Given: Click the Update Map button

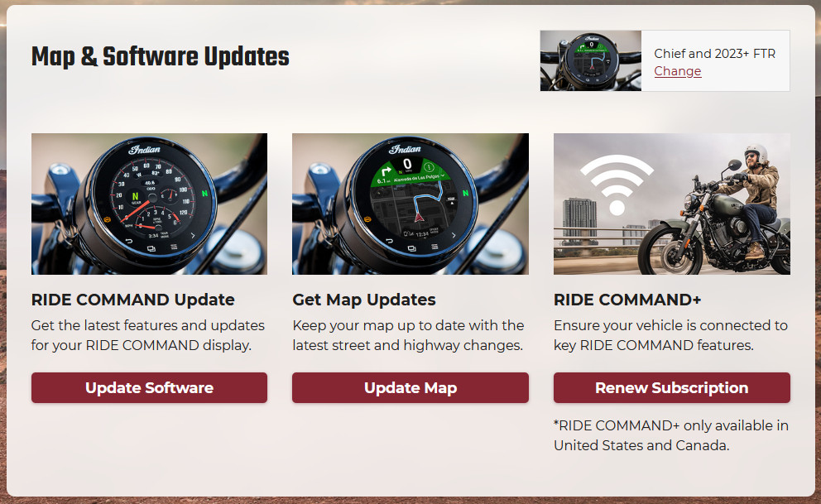Looking at the screenshot, I should tap(410, 388).
